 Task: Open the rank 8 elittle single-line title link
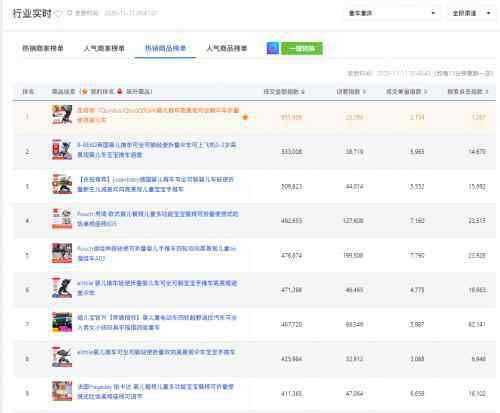[156, 352]
